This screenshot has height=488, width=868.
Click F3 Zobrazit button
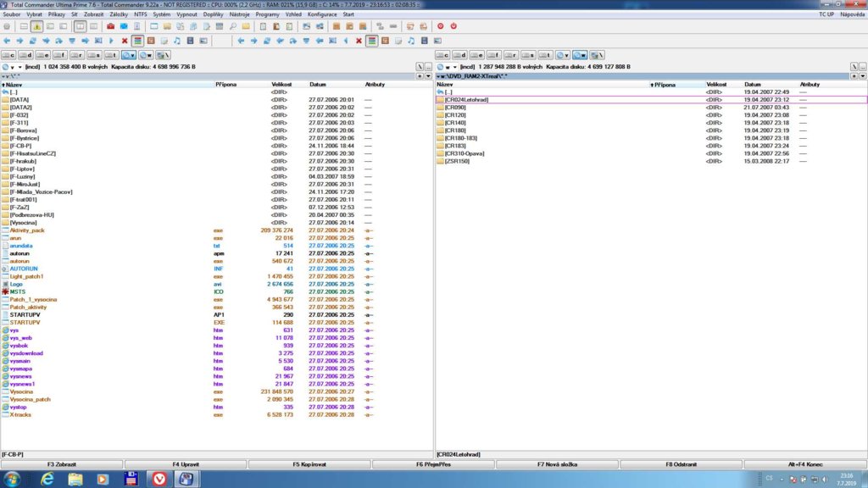62,464
